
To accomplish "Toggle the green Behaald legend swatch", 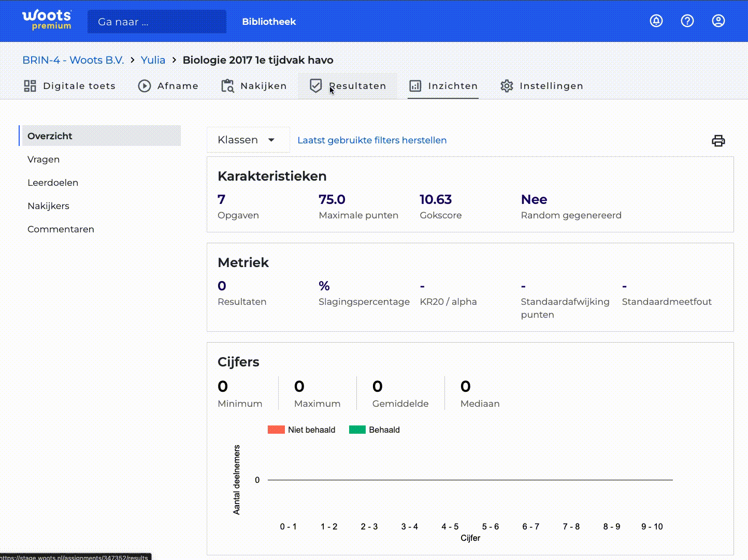I will point(357,430).
